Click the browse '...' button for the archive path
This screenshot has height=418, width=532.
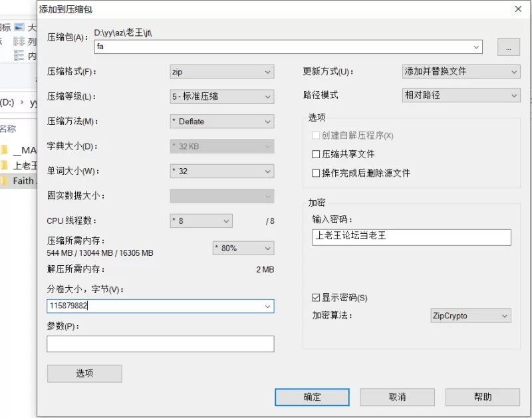click(508, 47)
